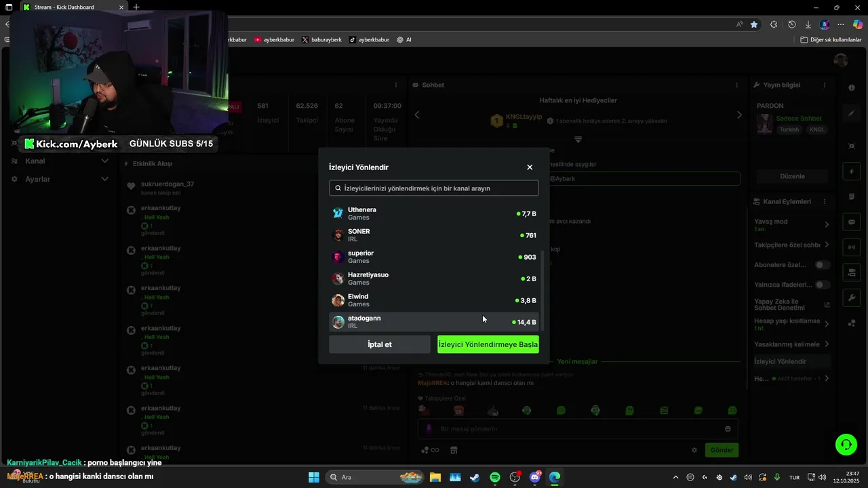Click the İptal et button
This screenshot has width=868, height=488.
380,344
